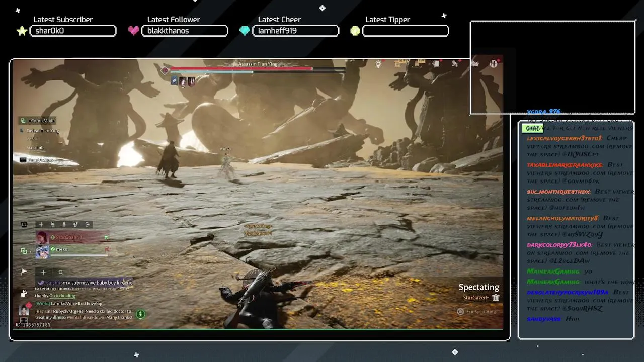This screenshot has height=362, width=644.
Task: Open the keyboard icon below the player portrait
Action: [24, 320]
